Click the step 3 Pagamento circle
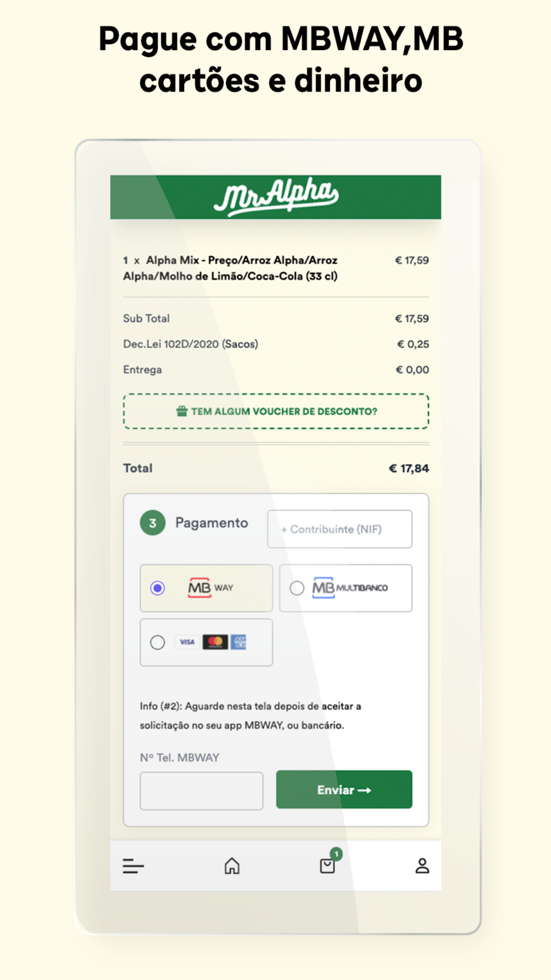This screenshot has height=980, width=551. 153,523
